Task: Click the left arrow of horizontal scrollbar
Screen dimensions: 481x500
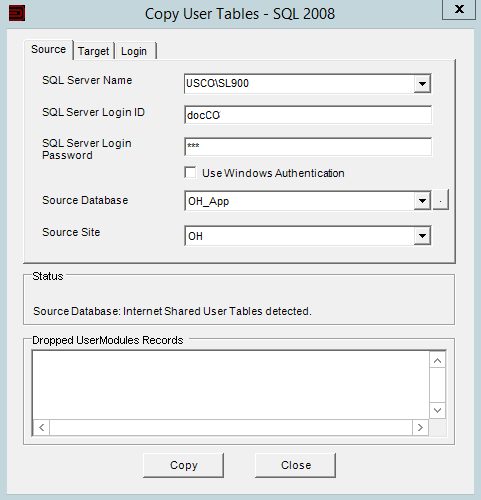Action: [x=42, y=427]
